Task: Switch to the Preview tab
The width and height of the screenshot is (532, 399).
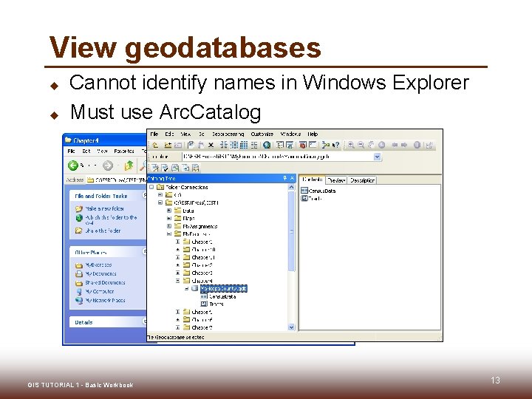Action: tap(336, 180)
